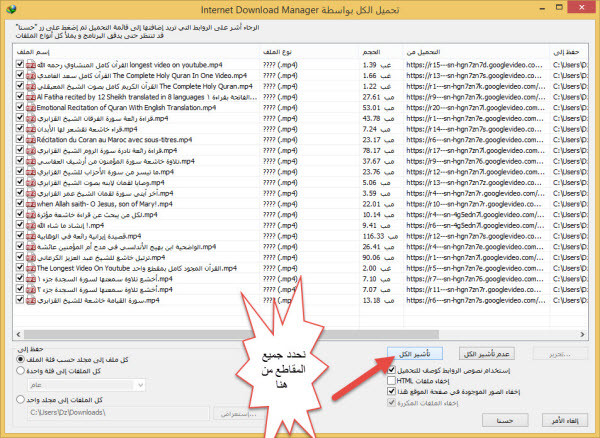The width and height of the screenshot is (600, 438).
Task: Click the 'حسنا' OK button
Action: pos(505,420)
